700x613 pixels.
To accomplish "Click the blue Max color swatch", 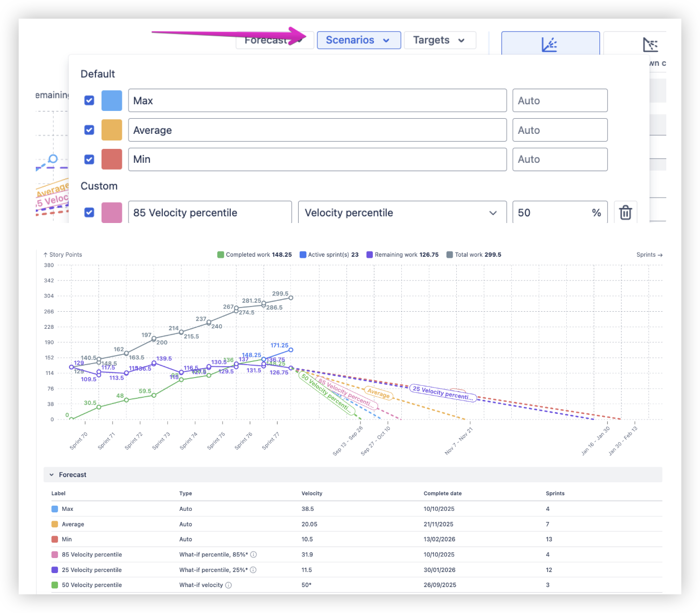I will click(x=111, y=101).
